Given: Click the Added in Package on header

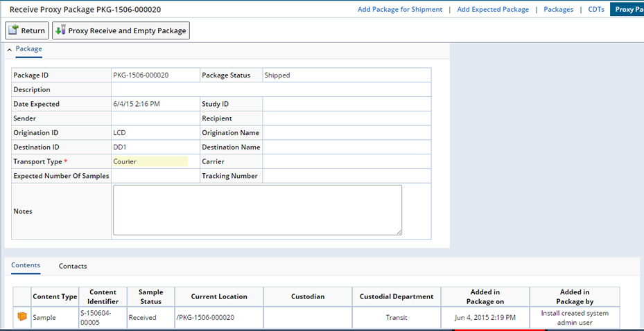Looking at the screenshot, I should coord(485,296).
